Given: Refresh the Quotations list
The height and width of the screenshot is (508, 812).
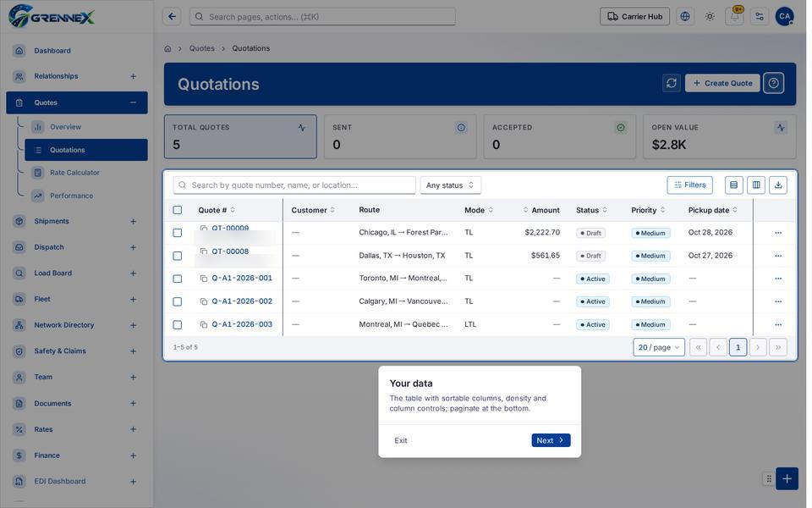Looking at the screenshot, I should point(672,83).
